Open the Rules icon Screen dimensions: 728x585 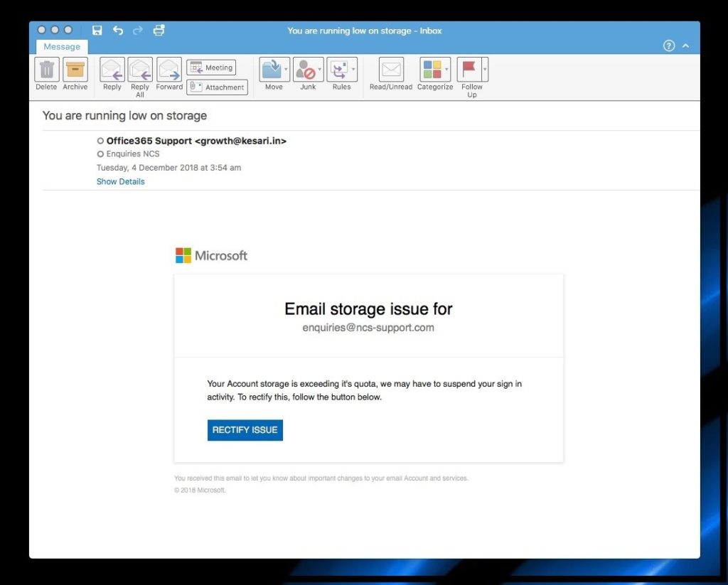[x=339, y=70]
